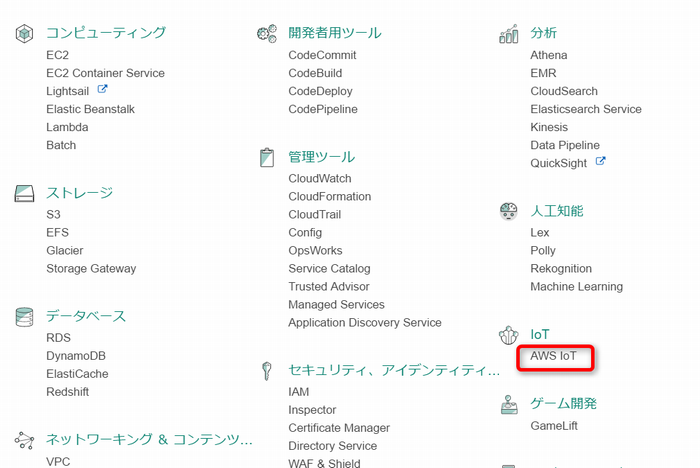Open the ストレージ category heading

[79, 193]
